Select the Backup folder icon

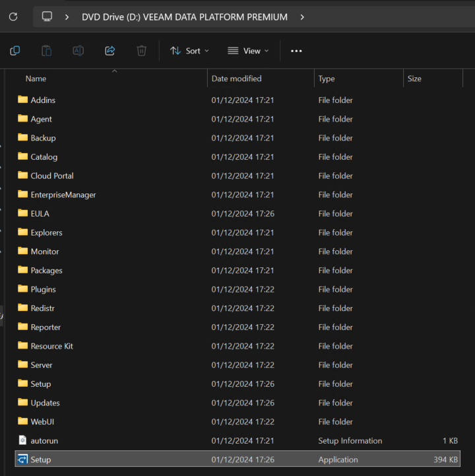pos(22,137)
